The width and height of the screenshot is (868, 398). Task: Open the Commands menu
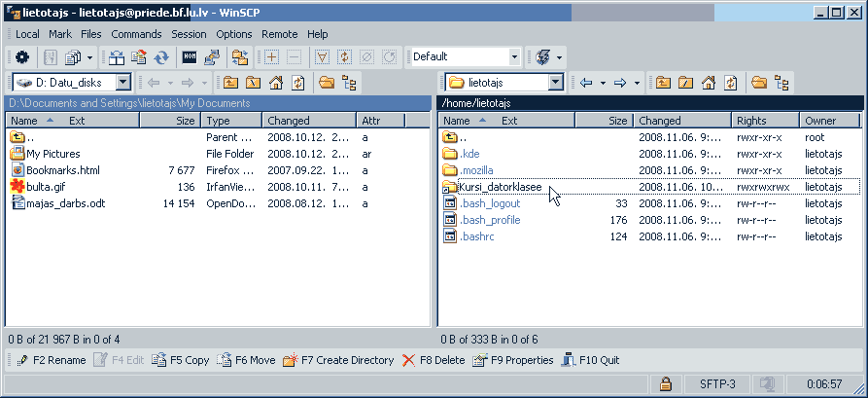coord(136,34)
